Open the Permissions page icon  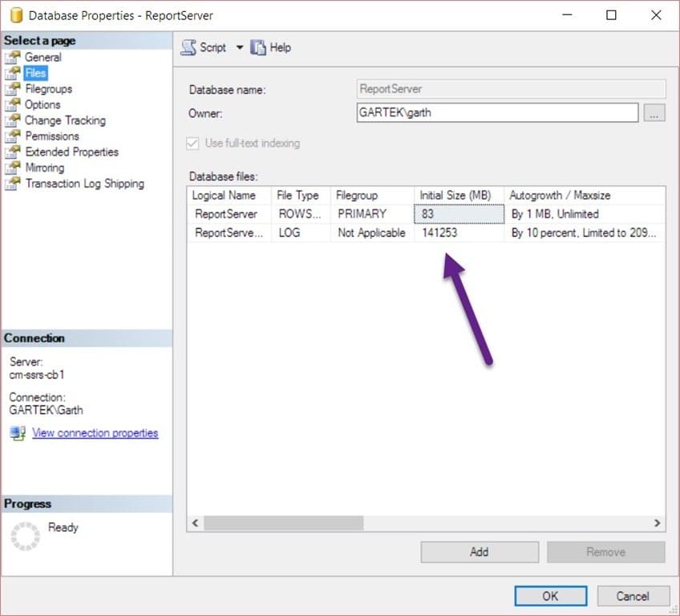pos(13,136)
